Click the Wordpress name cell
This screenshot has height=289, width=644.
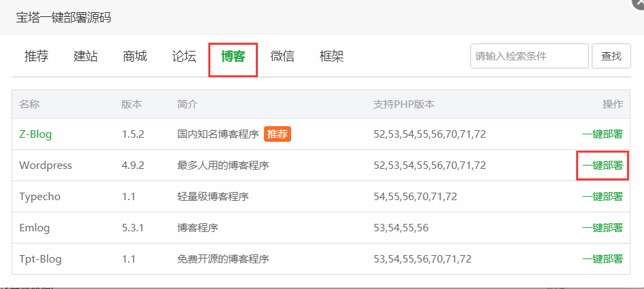click(x=45, y=166)
